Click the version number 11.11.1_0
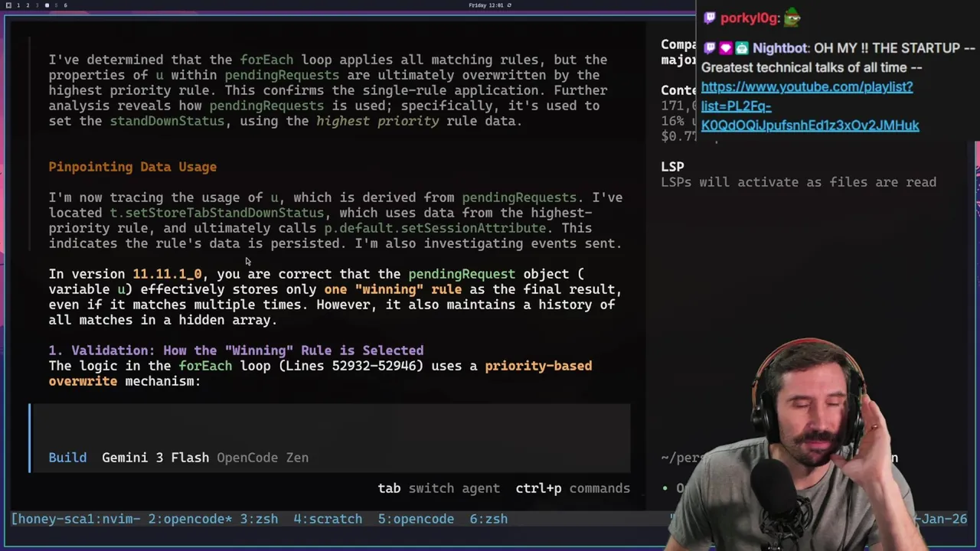The image size is (980, 551). pos(167,274)
